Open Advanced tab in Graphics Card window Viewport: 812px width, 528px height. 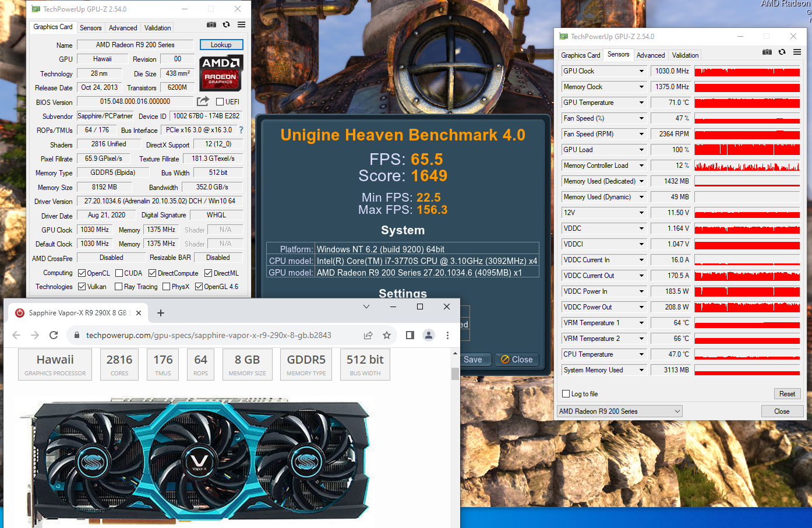coord(123,28)
